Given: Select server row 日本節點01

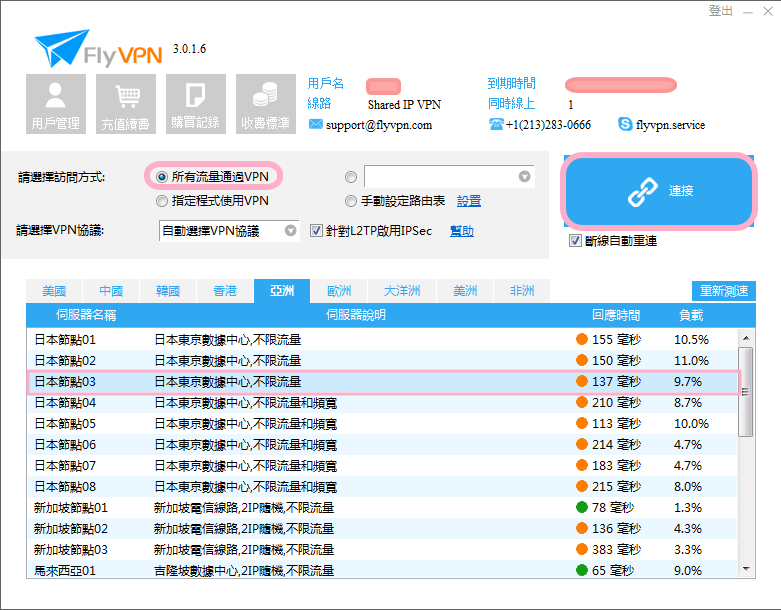Looking at the screenshot, I should click(382, 339).
